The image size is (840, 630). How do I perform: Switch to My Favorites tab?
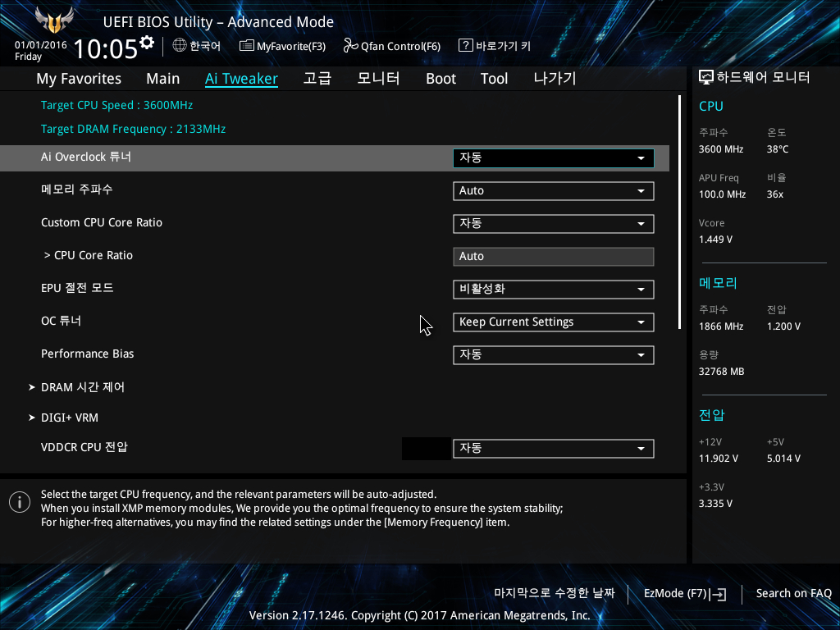point(79,79)
